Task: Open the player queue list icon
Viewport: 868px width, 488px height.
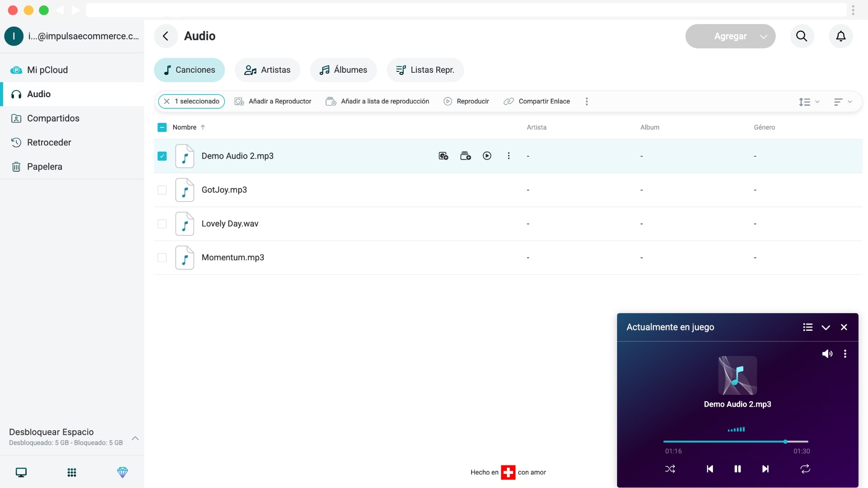Action: point(807,327)
